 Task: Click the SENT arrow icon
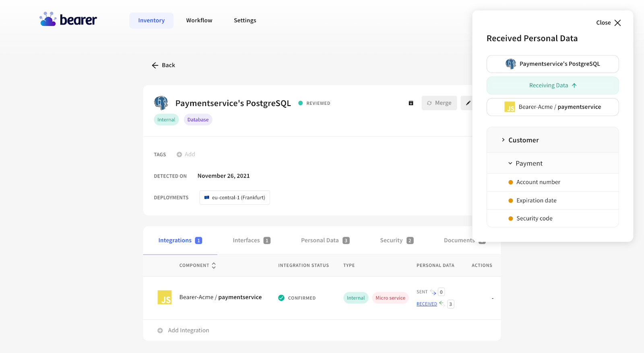tap(433, 292)
